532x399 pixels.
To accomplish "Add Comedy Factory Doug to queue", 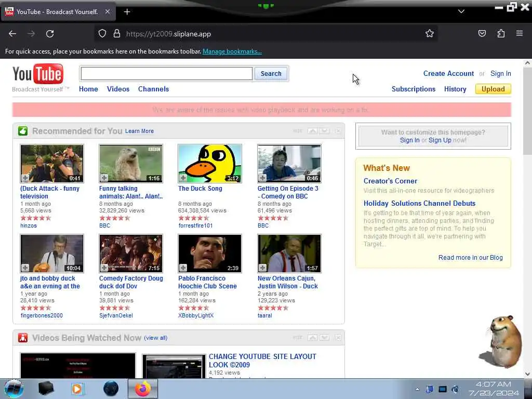I will click(104, 268).
